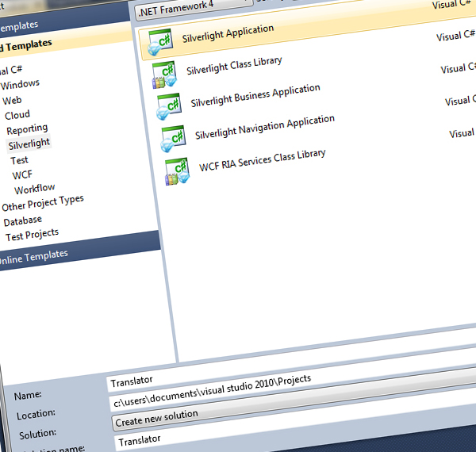Click the WCF RIA Services Class Library icon

(x=177, y=171)
